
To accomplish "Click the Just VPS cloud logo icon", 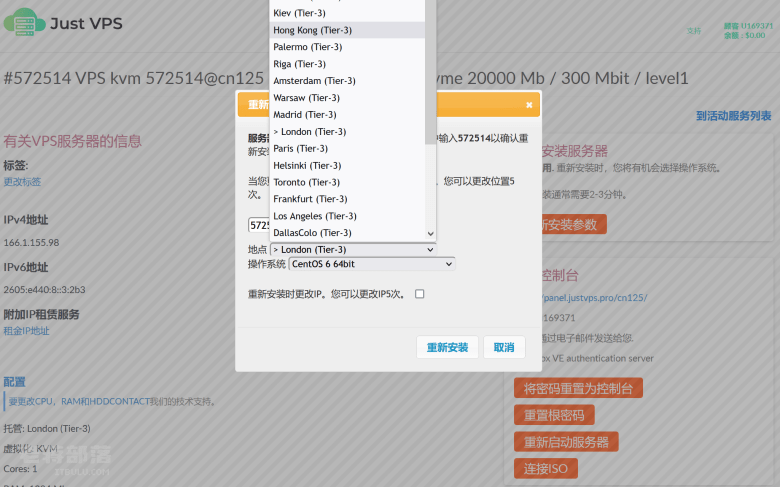I will (24, 22).
